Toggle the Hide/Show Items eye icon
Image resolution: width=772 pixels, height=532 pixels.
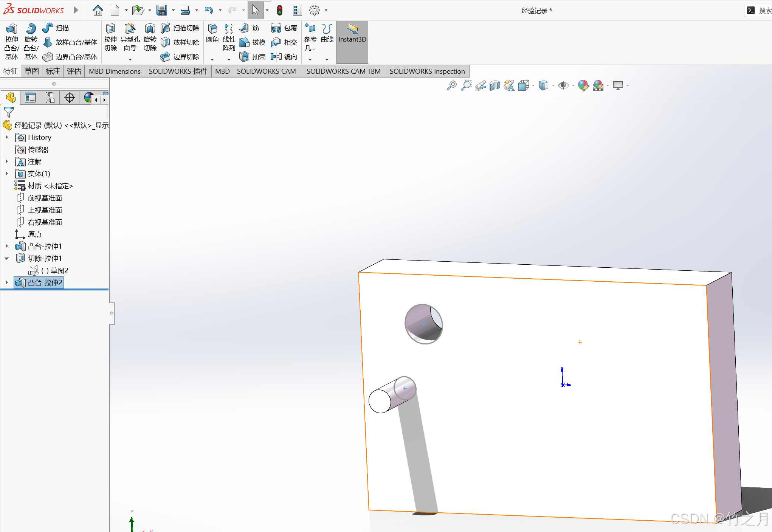tap(563, 86)
